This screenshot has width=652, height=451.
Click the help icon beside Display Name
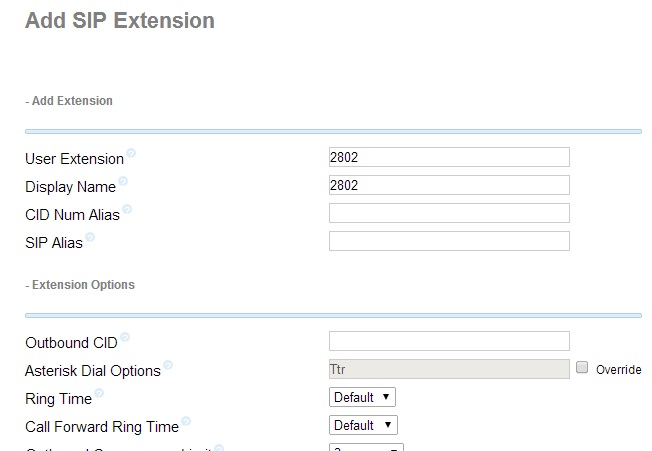click(123, 182)
